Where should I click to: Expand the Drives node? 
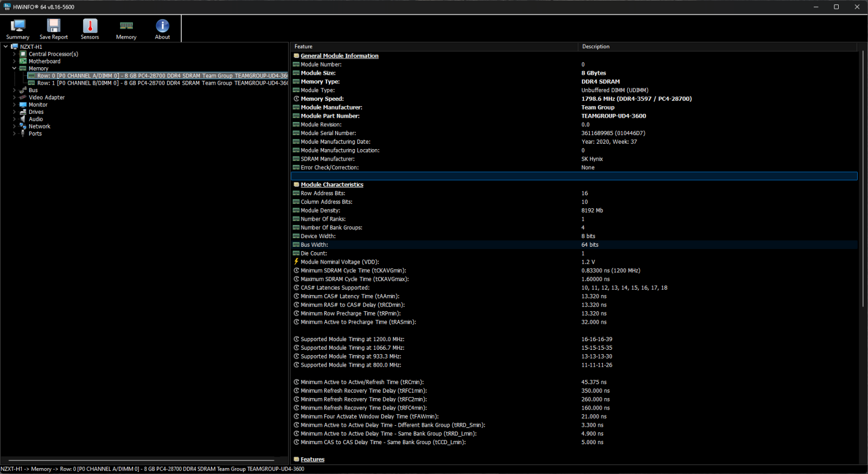coord(14,112)
